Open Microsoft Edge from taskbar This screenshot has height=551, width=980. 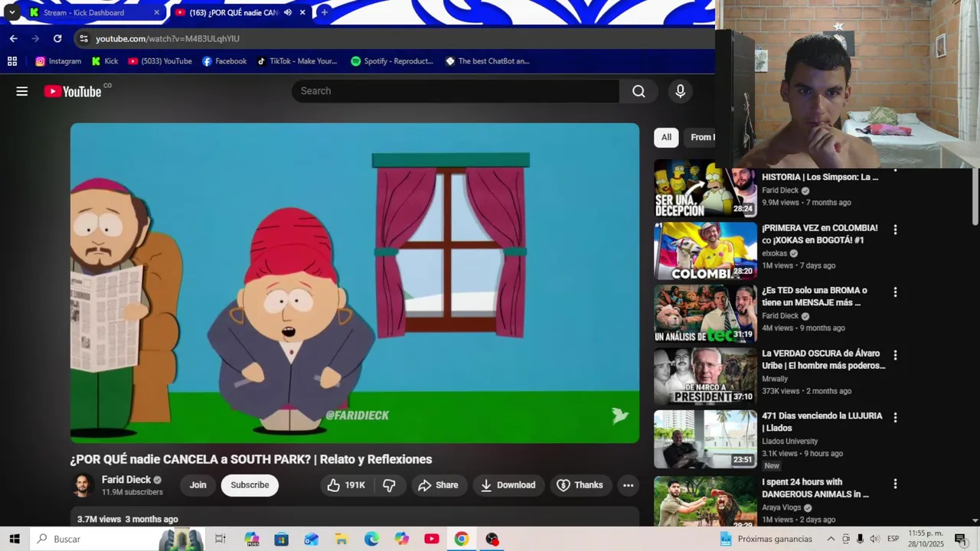click(x=371, y=539)
